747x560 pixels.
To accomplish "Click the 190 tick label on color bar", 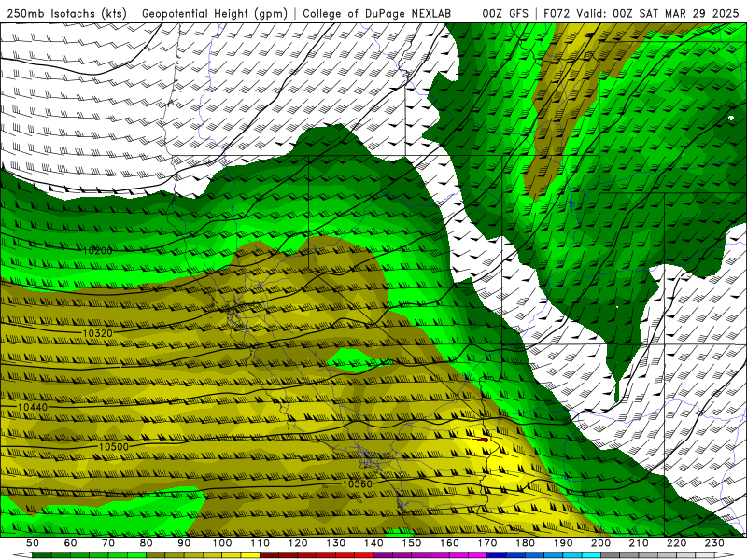I will pyautogui.click(x=563, y=543).
